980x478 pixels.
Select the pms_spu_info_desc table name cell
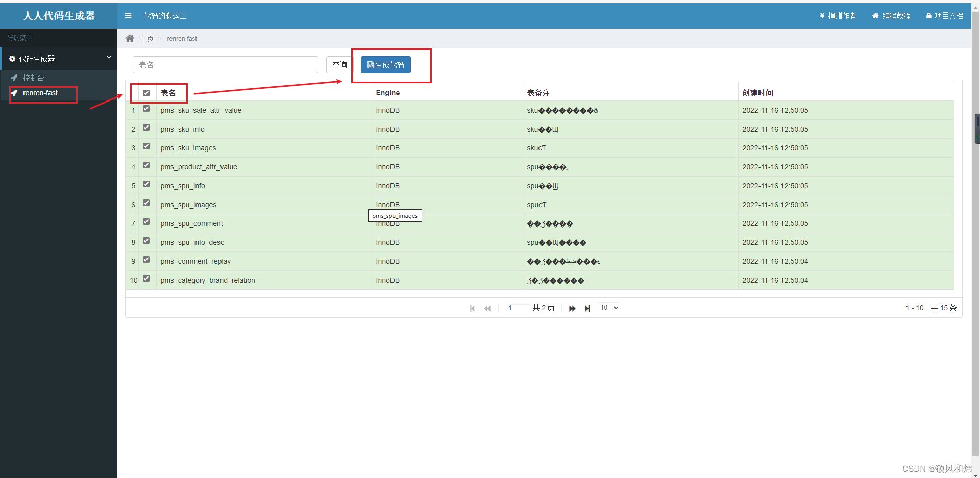(x=264, y=242)
